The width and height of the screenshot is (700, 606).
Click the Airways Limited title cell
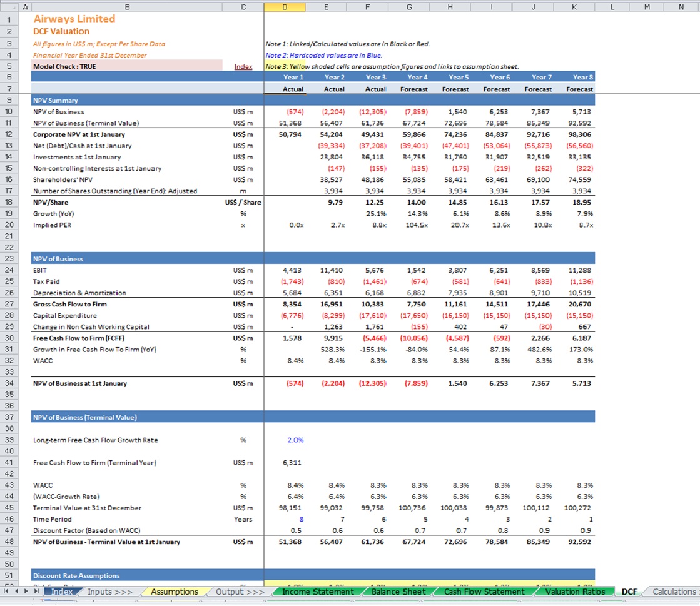pyautogui.click(x=74, y=19)
